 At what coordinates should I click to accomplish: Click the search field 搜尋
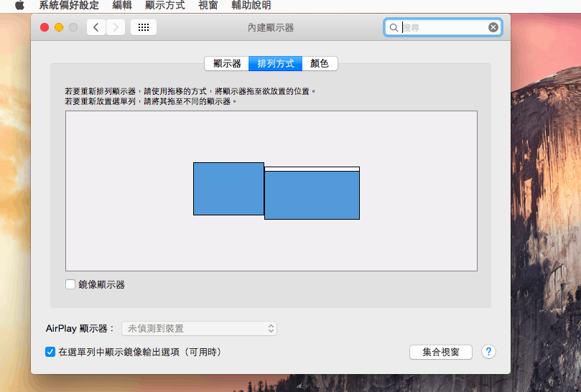444,27
